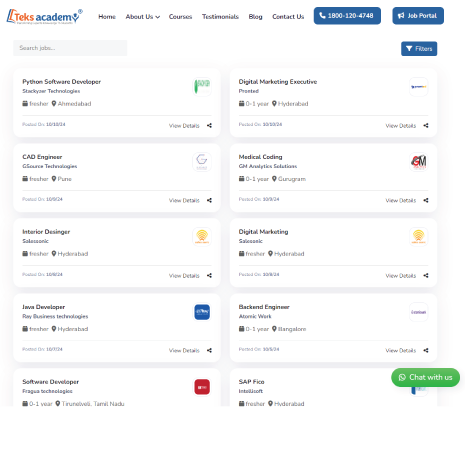Open the Chat with us WhatsApp button
The width and height of the screenshot is (465, 450).
pos(425,377)
